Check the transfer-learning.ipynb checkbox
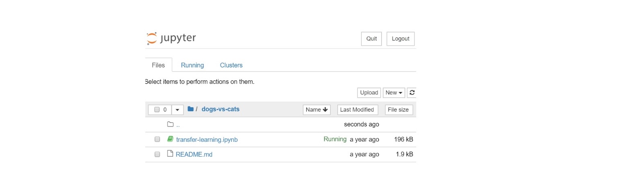644x196 pixels. coord(157,139)
